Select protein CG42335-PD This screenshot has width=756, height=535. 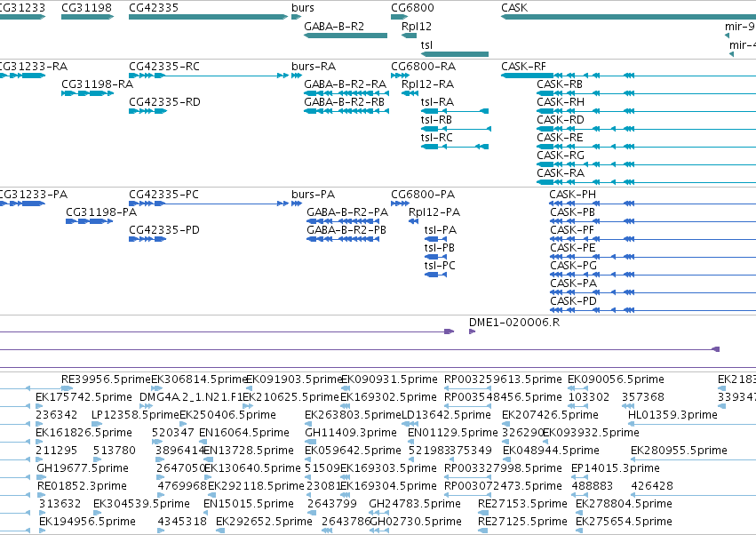[x=147, y=239]
